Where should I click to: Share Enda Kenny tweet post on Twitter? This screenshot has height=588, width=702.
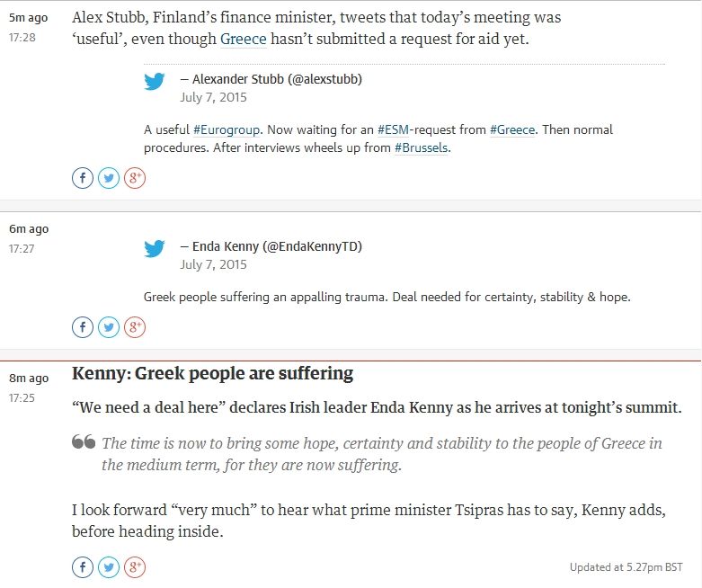pyautogui.click(x=109, y=327)
